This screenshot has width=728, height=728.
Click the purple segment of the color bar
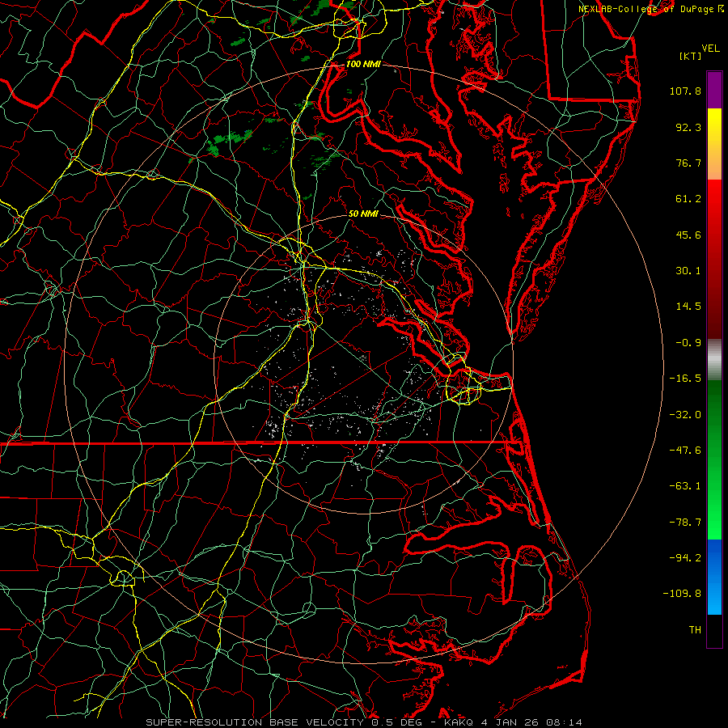[x=714, y=90]
